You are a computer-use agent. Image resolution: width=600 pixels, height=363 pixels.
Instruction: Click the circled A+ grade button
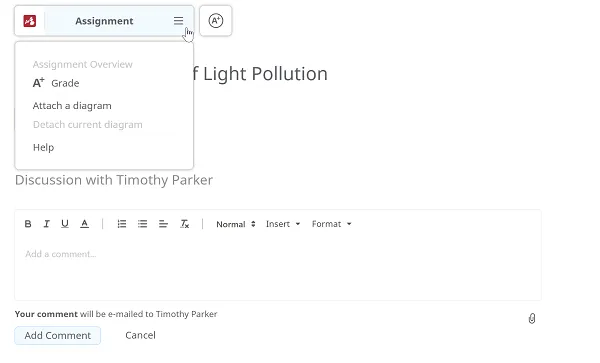pyautogui.click(x=216, y=21)
